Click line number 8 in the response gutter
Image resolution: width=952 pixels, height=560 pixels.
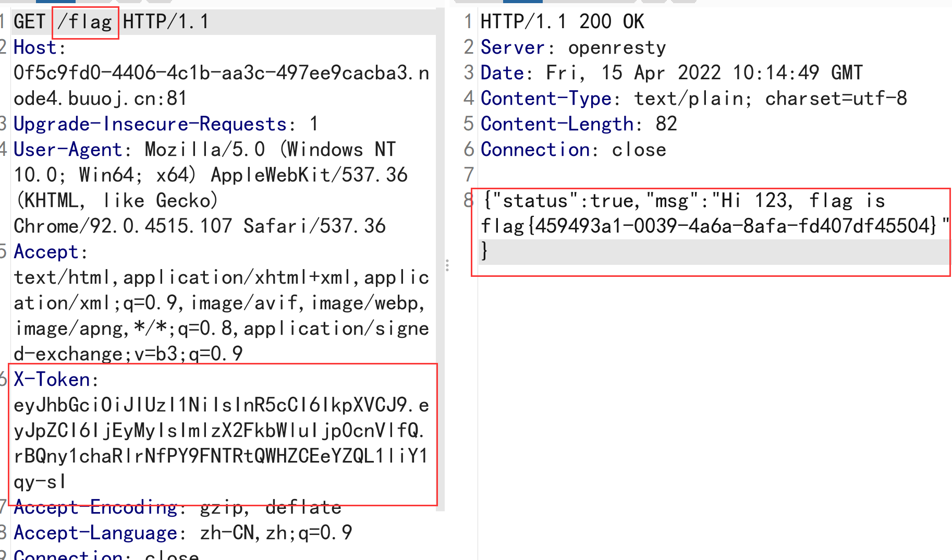coord(468,200)
